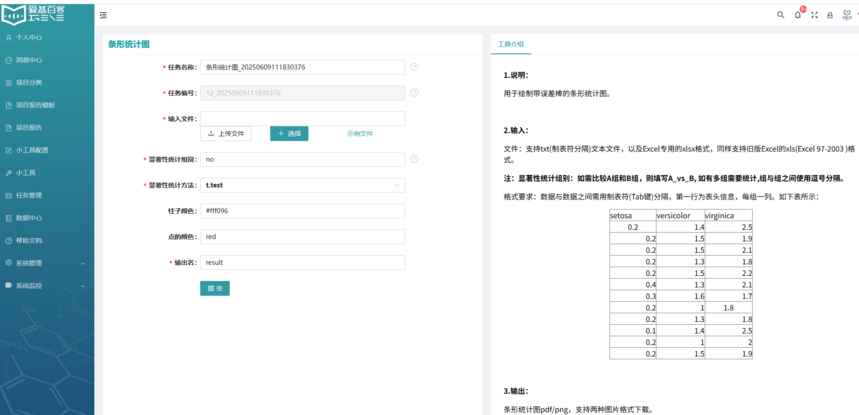This screenshot has height=415, width=859.
Task: Click the lock screen icon
Action: (x=830, y=15)
